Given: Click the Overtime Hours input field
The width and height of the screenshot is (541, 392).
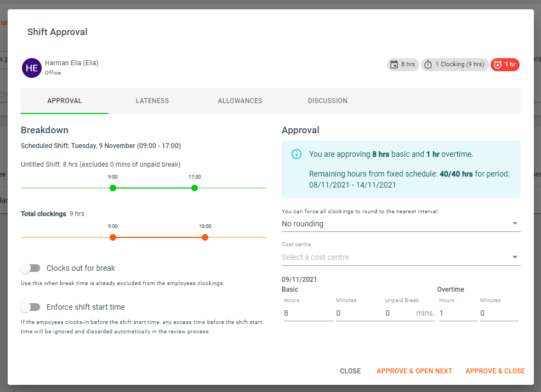Looking at the screenshot, I should 457,313.
